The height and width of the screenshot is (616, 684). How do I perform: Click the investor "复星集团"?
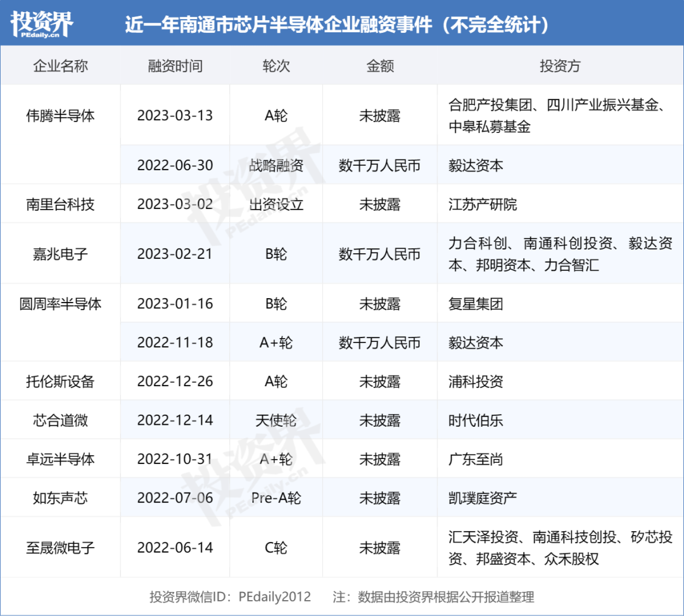[x=476, y=303]
